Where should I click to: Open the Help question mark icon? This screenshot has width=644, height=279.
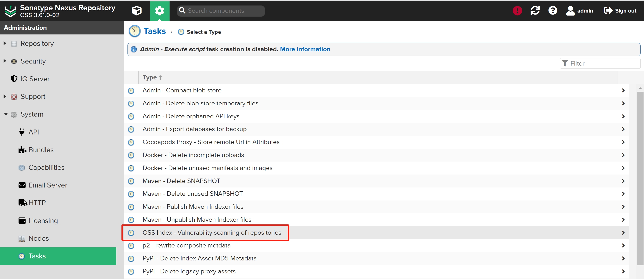(553, 11)
